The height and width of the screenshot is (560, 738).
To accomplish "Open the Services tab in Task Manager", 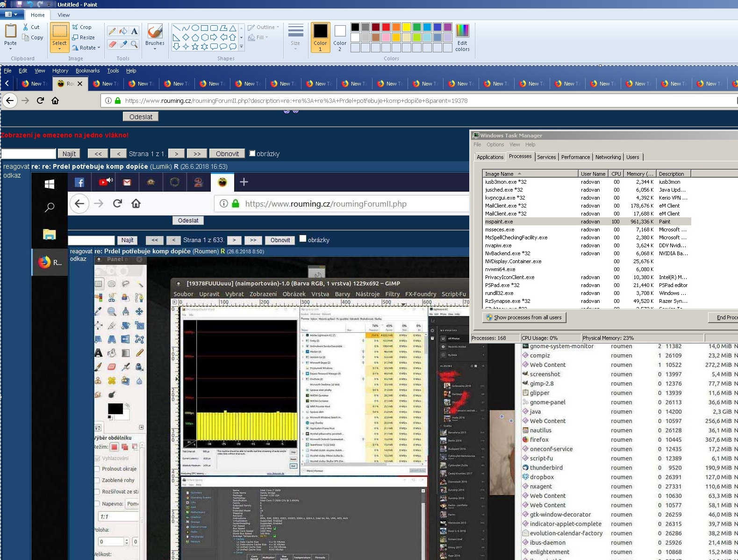I will point(546,157).
